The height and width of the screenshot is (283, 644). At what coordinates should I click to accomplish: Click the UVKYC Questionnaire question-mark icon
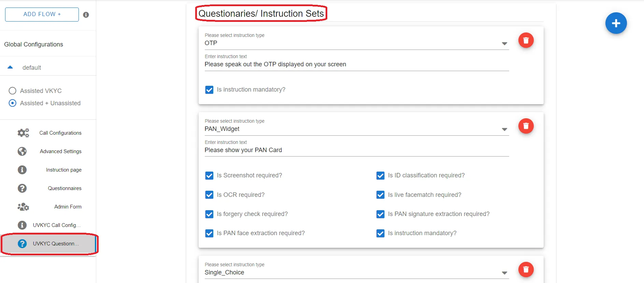point(22,244)
